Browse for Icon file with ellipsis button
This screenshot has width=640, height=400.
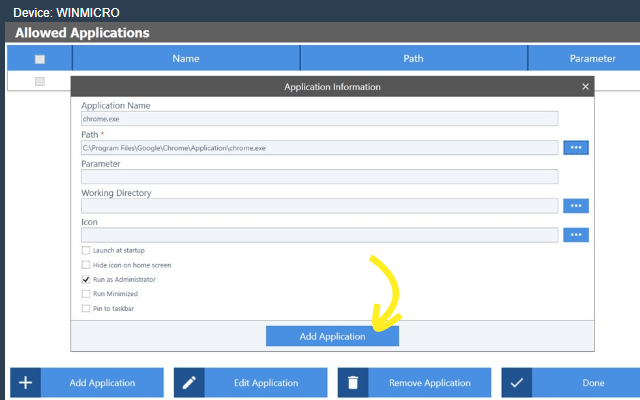pos(576,235)
